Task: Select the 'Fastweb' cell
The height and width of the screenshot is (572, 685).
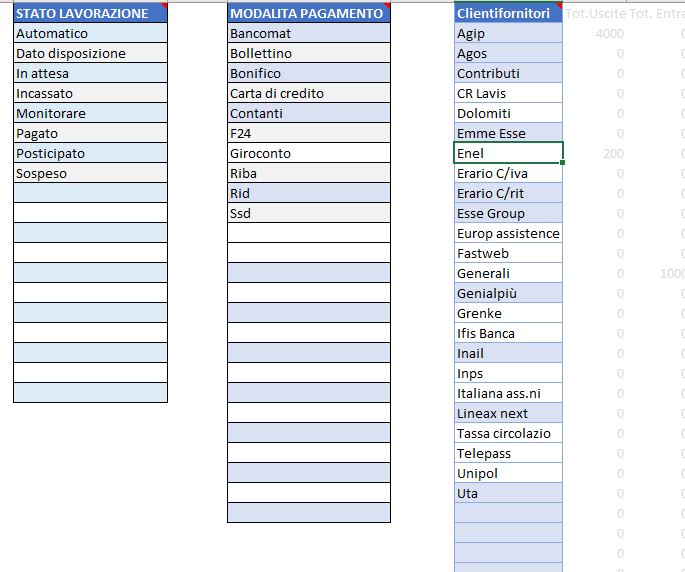Action: pyautogui.click(x=509, y=253)
